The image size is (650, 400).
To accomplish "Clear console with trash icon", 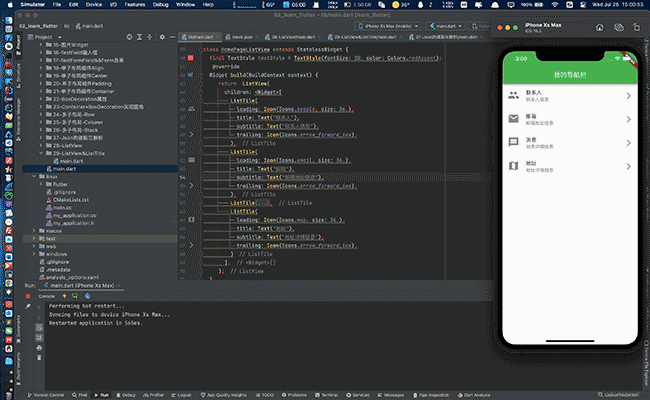I will (x=39, y=357).
